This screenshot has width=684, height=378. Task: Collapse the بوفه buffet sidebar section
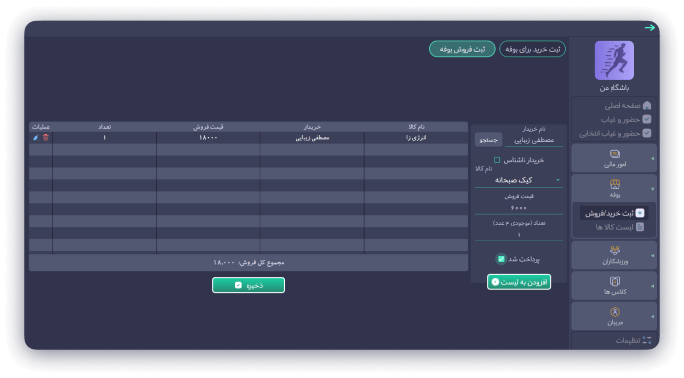653,189
